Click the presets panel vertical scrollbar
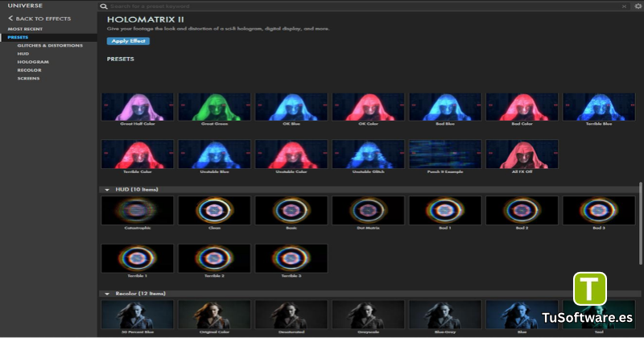644x338 pixels. click(x=640, y=224)
